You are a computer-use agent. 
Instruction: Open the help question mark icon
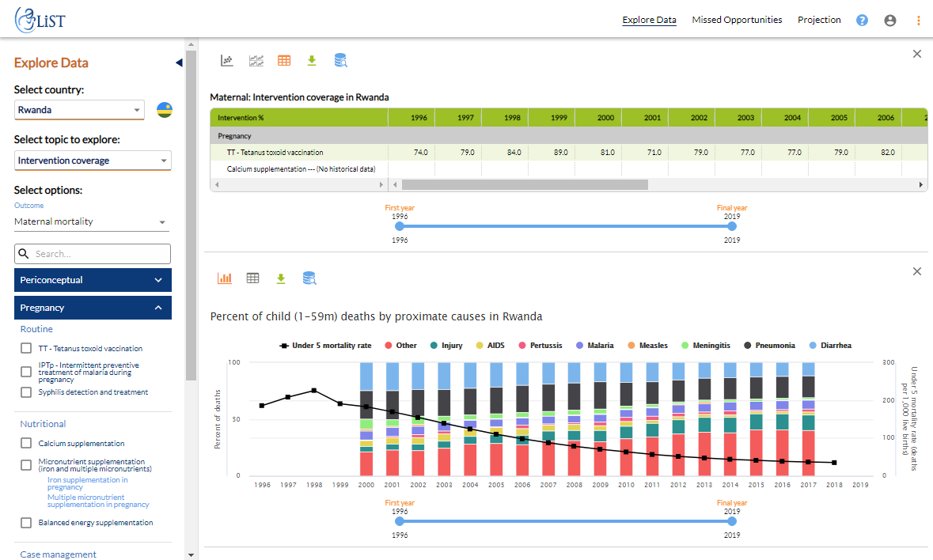tap(862, 21)
